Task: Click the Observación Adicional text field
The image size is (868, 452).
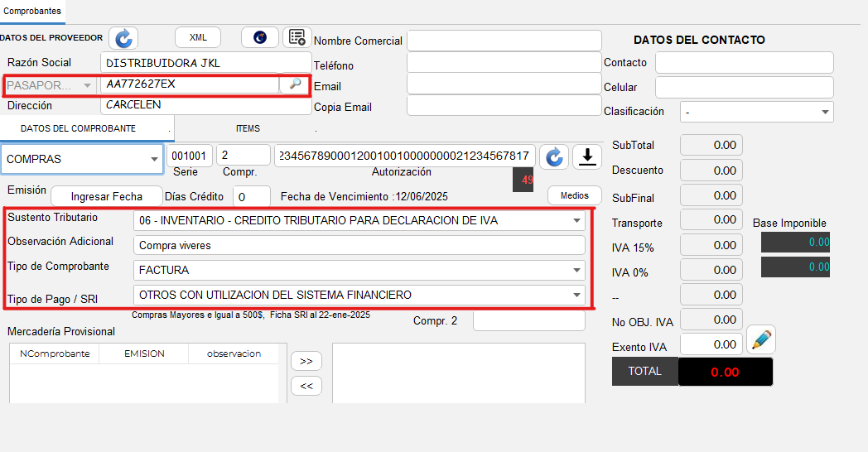Action: (x=359, y=245)
